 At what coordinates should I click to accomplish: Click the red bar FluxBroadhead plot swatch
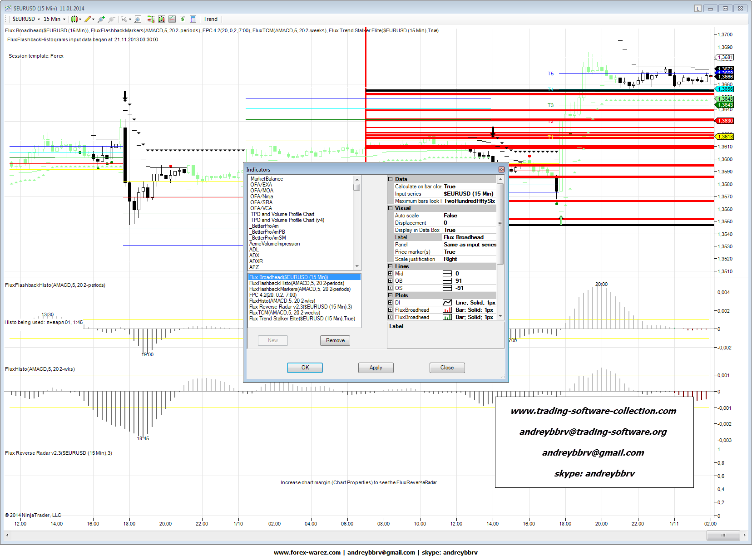447,310
